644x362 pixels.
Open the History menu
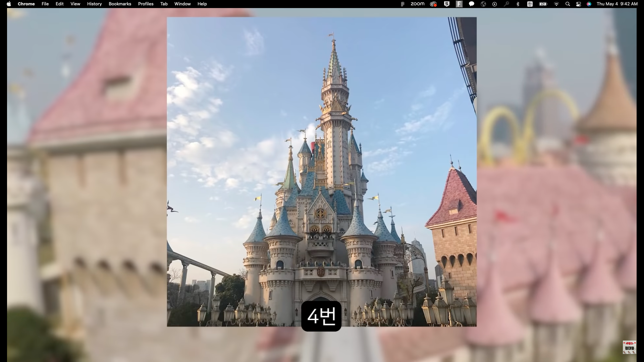point(94,4)
